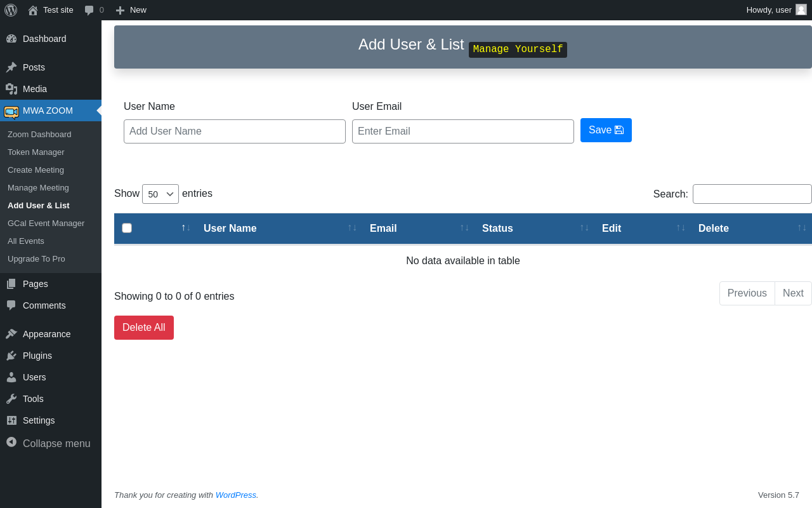The width and height of the screenshot is (812, 508).
Task: Open Token Manager submenu item
Action: pyautogui.click(x=36, y=152)
